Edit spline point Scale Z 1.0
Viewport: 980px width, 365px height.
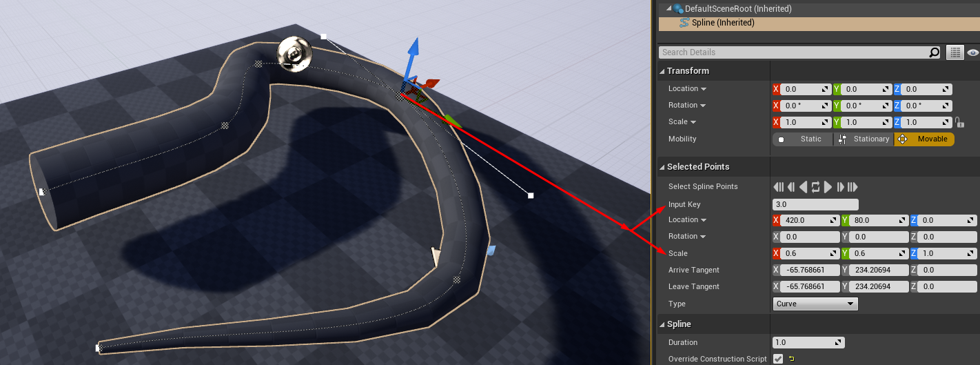[947, 253]
